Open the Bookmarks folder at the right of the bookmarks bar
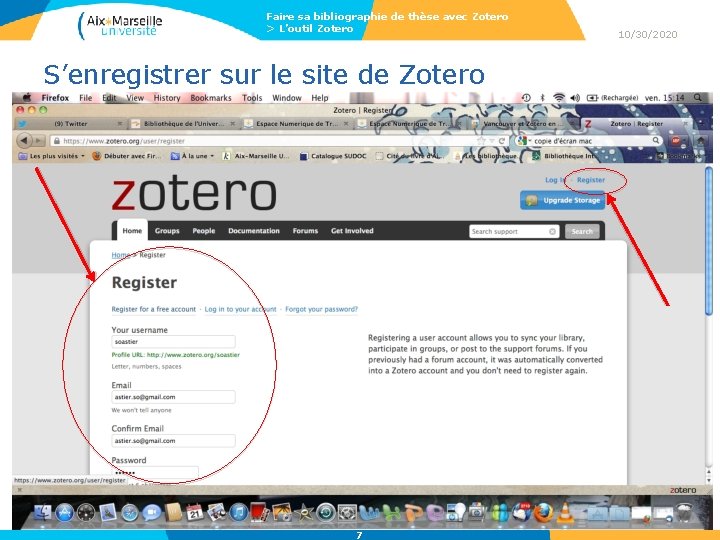The height and width of the screenshot is (540, 720). click(x=678, y=156)
